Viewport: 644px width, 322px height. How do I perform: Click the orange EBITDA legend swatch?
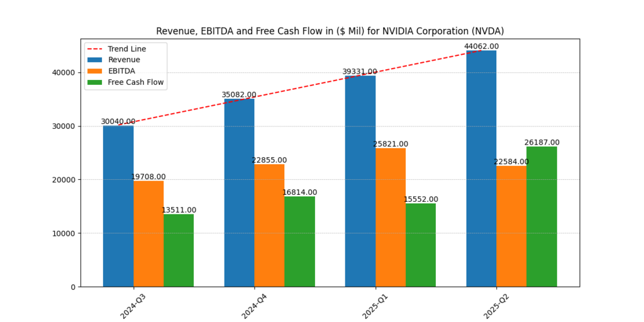[x=95, y=71]
